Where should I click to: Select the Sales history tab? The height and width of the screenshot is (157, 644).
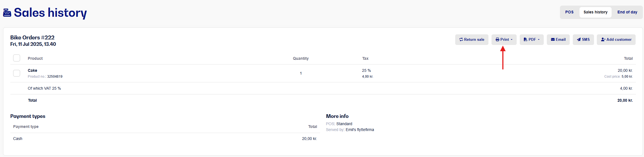click(x=595, y=12)
